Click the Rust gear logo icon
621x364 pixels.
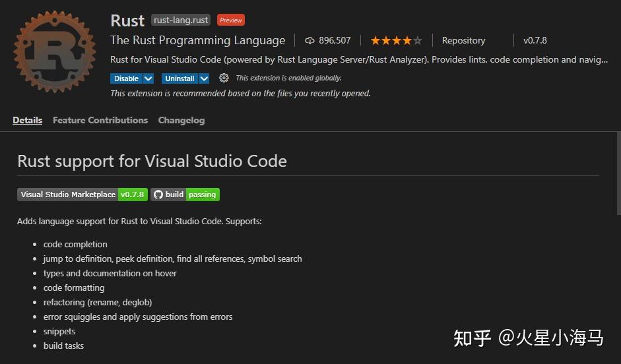(55, 51)
